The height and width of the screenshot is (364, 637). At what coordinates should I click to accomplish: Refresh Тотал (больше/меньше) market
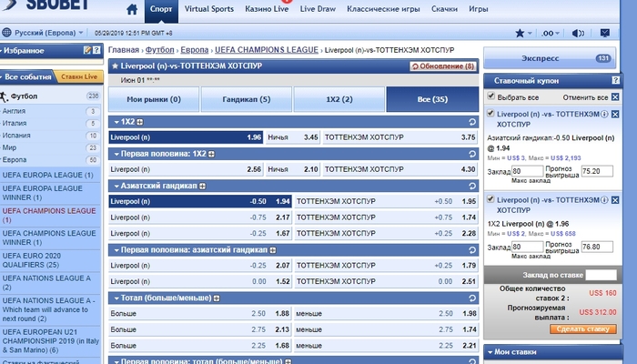[472, 298]
